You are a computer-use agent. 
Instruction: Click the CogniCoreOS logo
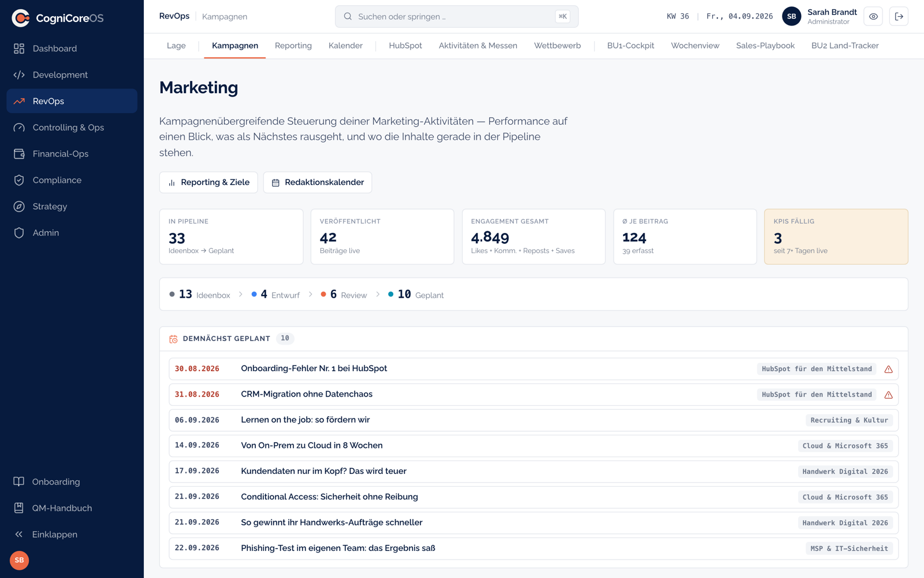(58, 18)
